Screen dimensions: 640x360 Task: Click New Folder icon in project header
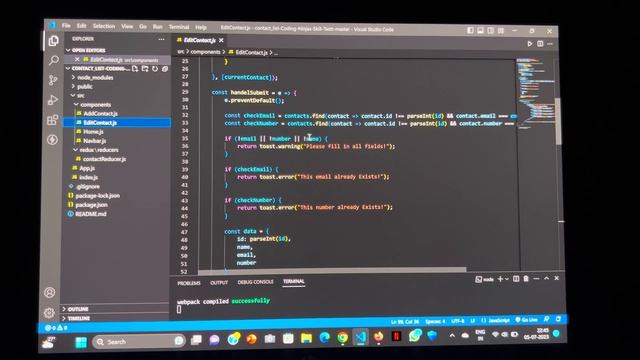tap(145, 69)
